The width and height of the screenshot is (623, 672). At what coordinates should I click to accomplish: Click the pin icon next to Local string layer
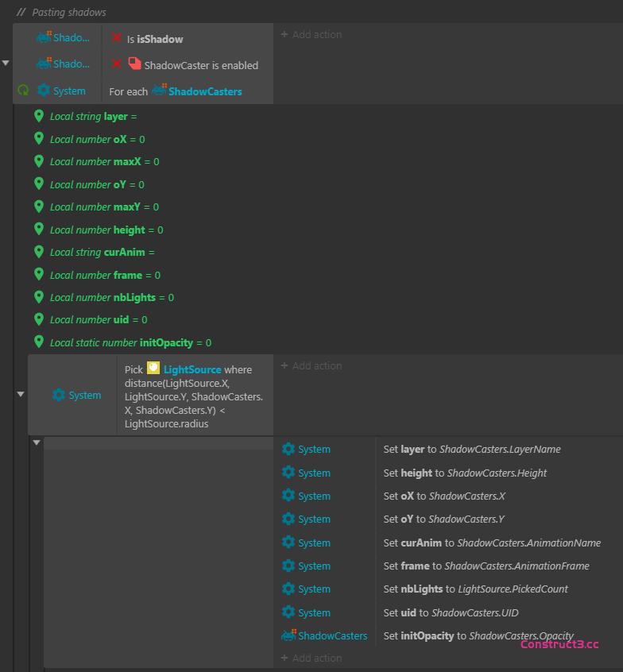click(x=39, y=116)
